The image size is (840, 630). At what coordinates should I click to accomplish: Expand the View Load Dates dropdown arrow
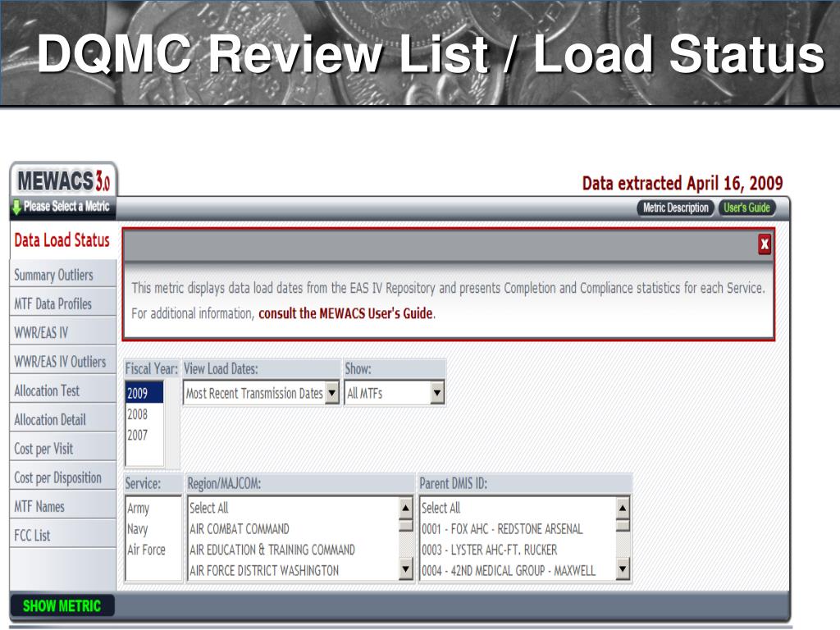click(332, 393)
